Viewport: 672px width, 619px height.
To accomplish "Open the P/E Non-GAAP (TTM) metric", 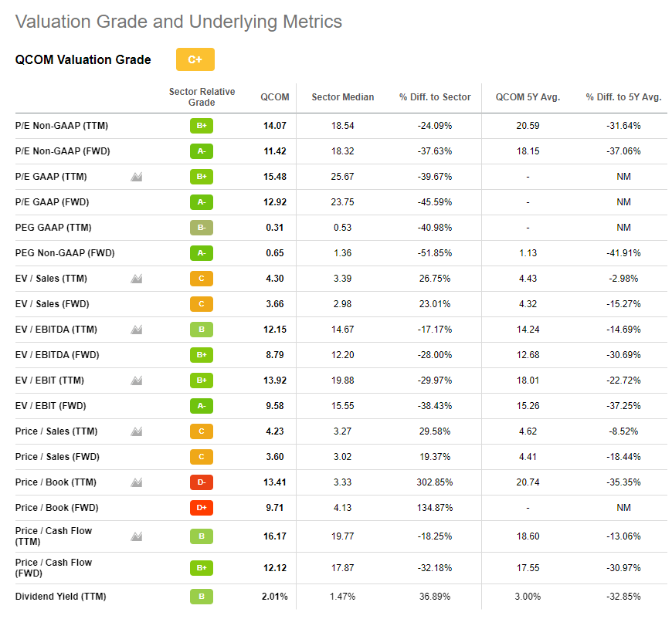I will click(62, 126).
